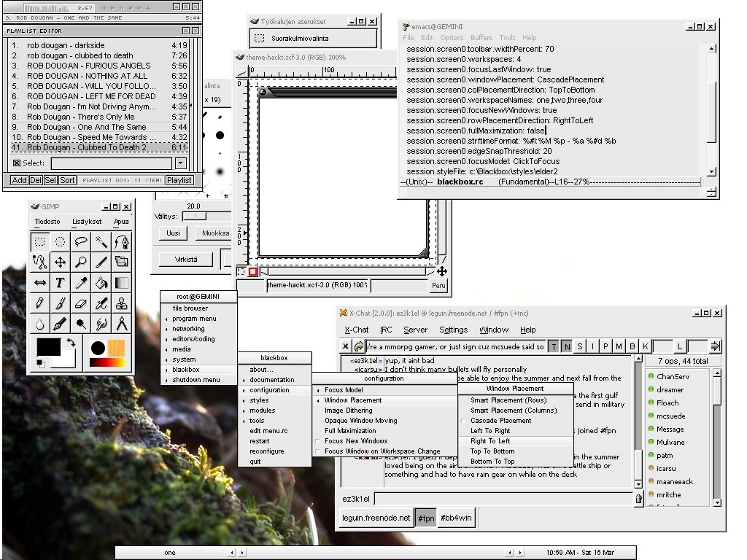Select the Paintbrush tool in GIMP
747x560 pixels.
[x=61, y=303]
